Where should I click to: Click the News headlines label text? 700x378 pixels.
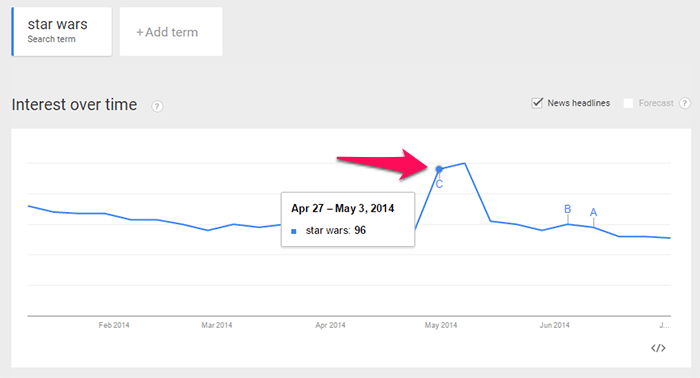(579, 103)
